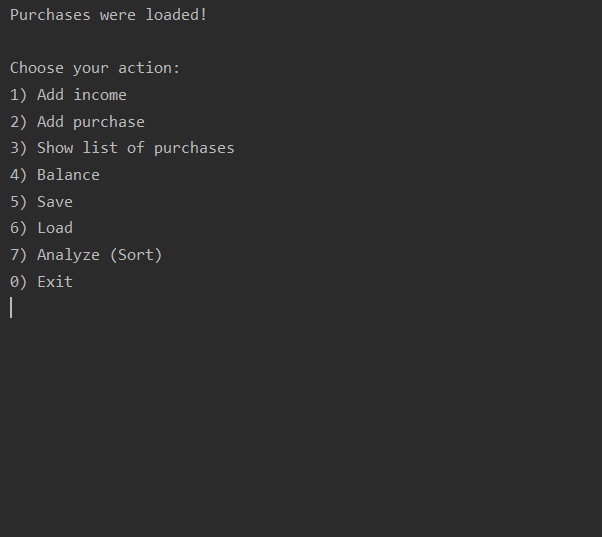The height and width of the screenshot is (537, 602).
Task: Click the word "action:" in the prompt
Action: point(149,68)
